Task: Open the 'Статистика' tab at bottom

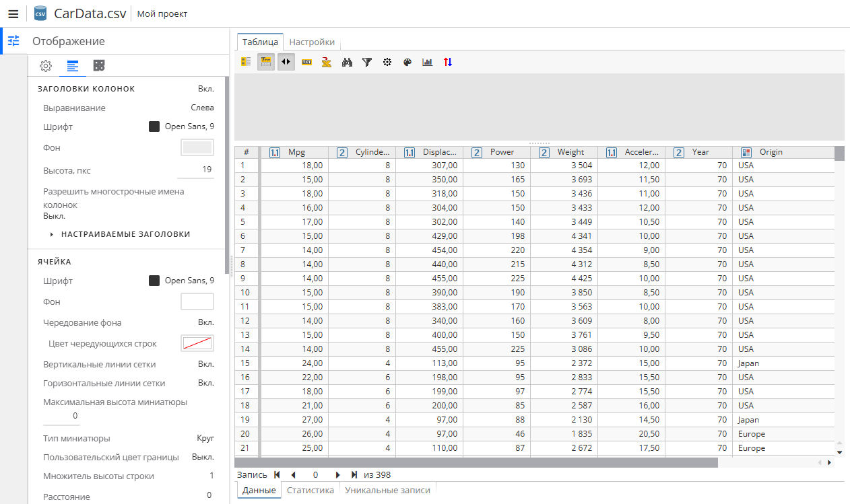Action: point(310,490)
